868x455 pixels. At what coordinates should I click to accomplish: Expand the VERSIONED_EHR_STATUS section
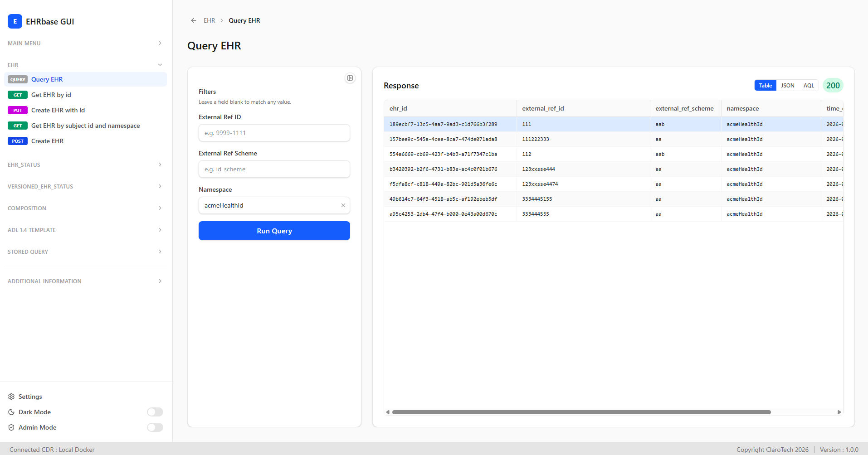coord(85,186)
